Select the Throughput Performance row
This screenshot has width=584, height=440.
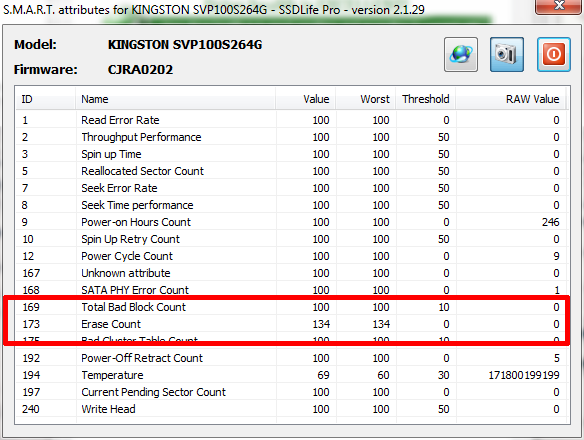[x=291, y=137]
